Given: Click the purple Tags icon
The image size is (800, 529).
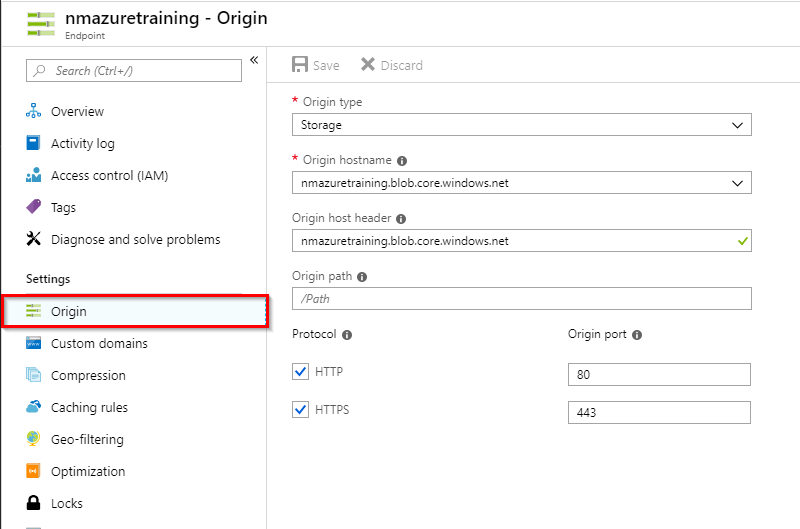Looking at the screenshot, I should 34,208.
